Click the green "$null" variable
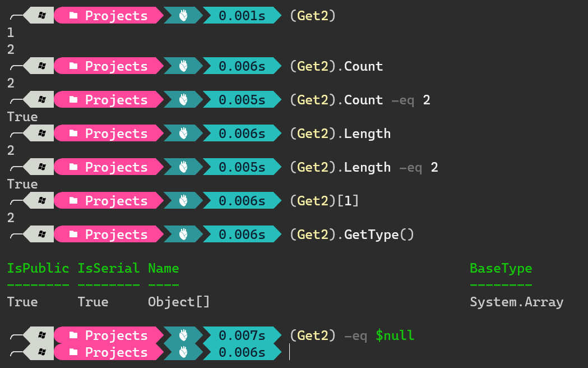The width and height of the screenshot is (588, 368). [395, 335]
